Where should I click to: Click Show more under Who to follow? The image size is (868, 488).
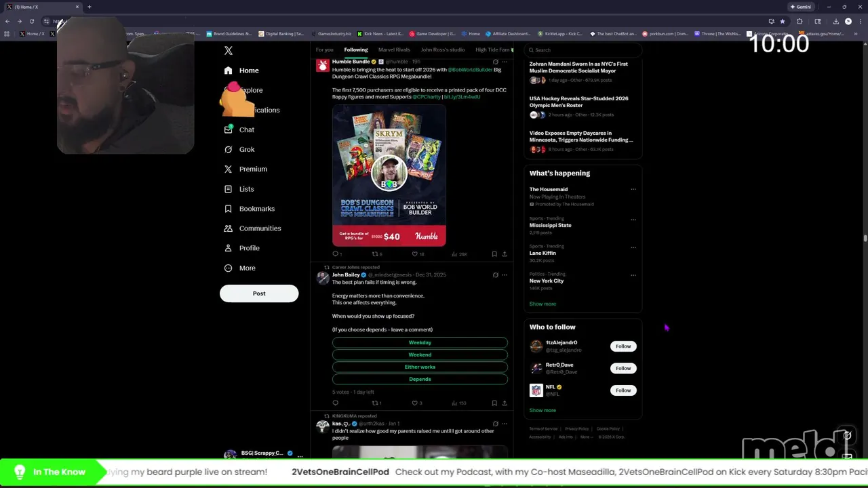point(542,410)
